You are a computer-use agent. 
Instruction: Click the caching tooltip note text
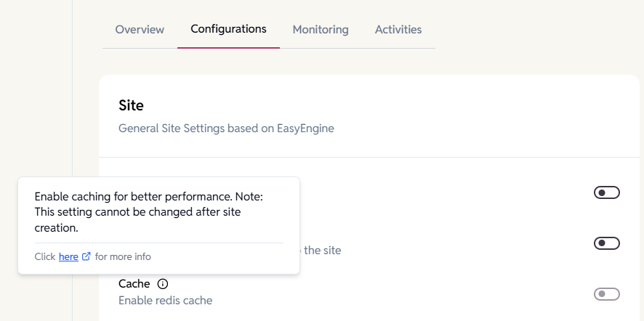point(148,212)
